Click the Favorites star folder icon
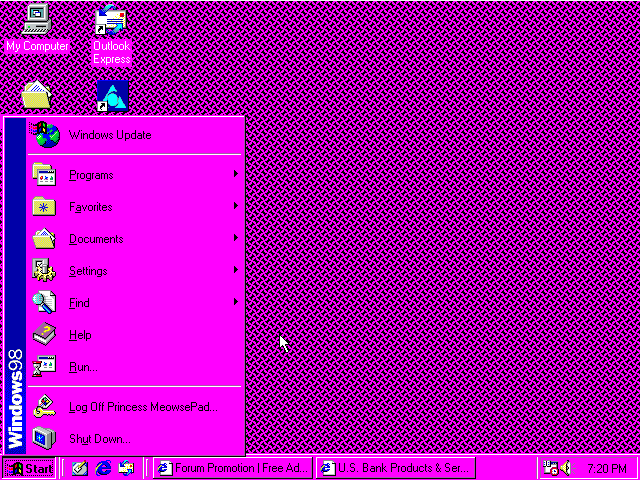The height and width of the screenshot is (480, 640). point(44,207)
